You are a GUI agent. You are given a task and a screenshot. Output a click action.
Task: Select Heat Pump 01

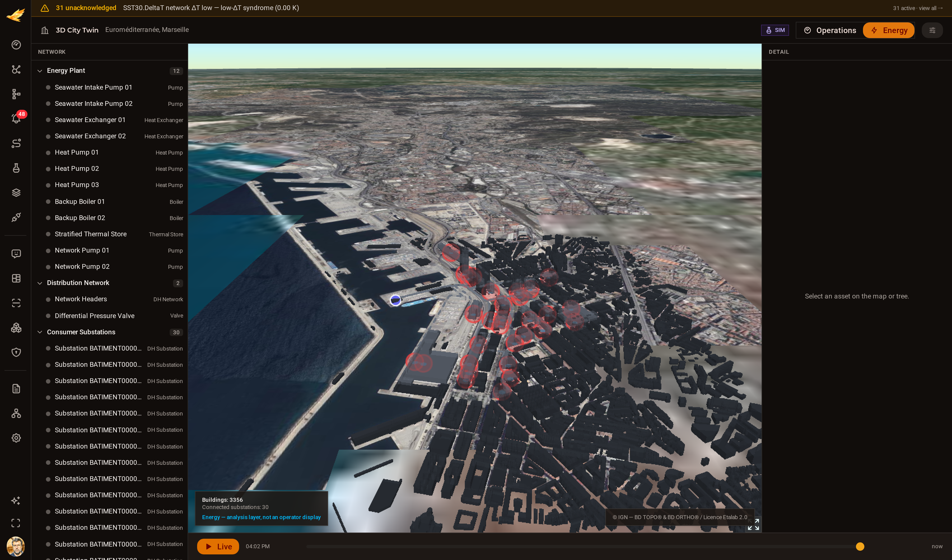(109, 152)
